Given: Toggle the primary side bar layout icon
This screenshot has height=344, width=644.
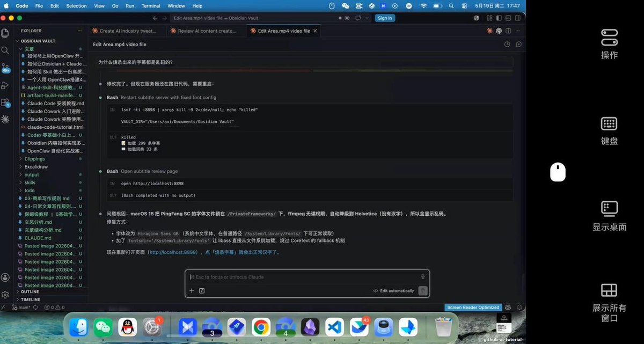Looking at the screenshot, I should coord(500,18).
